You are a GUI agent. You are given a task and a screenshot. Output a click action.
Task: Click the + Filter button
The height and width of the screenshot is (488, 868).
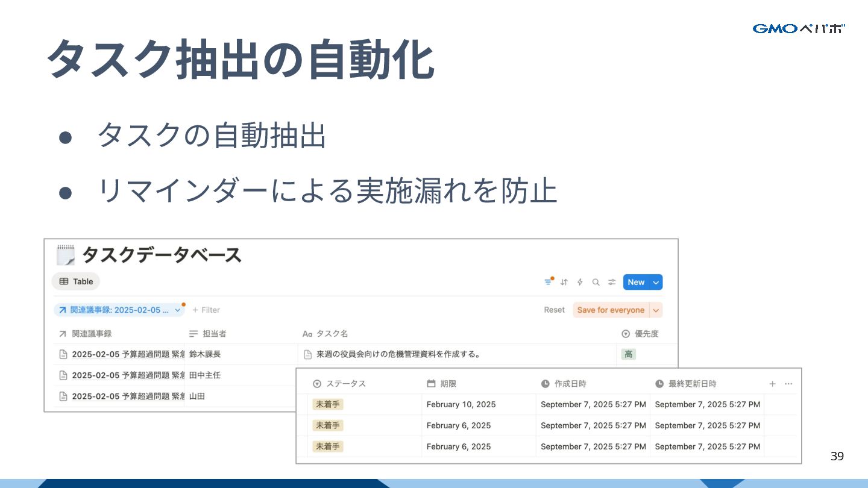tap(206, 310)
